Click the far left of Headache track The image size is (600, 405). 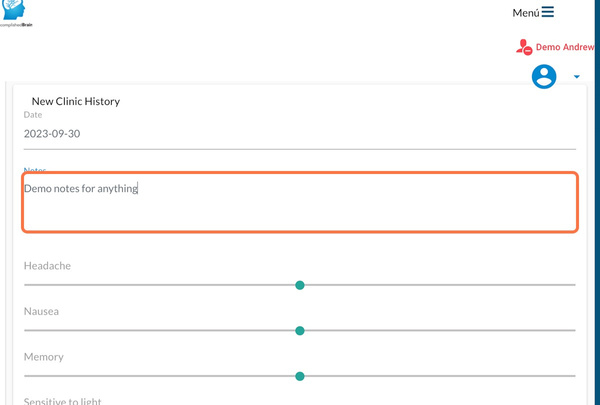[x=27, y=285]
